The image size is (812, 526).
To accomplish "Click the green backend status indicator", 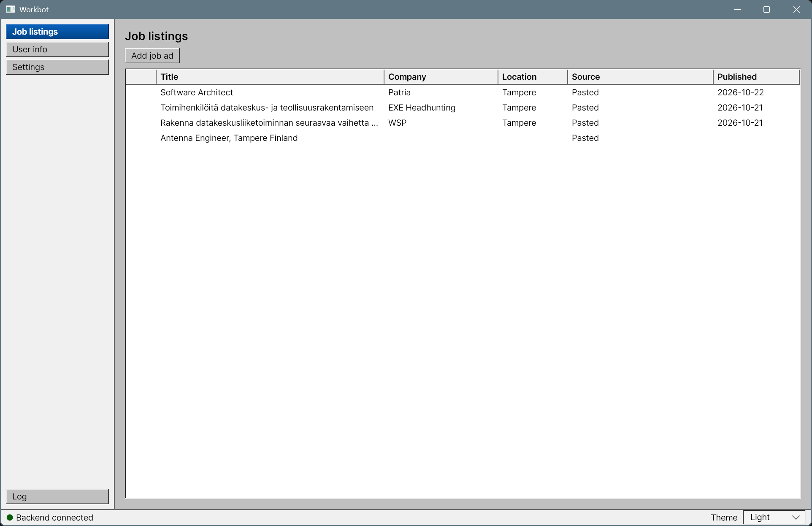I will pyautogui.click(x=10, y=518).
